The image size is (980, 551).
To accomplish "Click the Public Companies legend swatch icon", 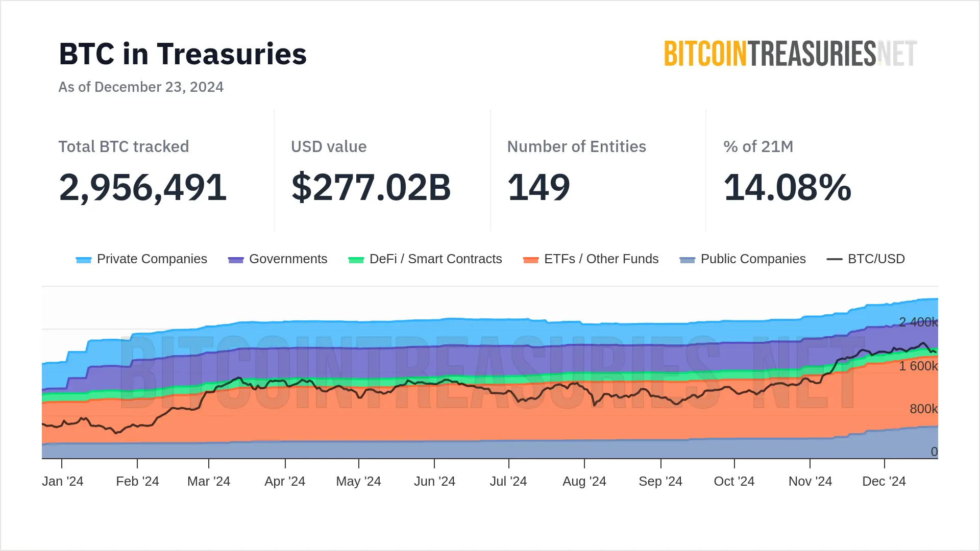I will coord(688,260).
